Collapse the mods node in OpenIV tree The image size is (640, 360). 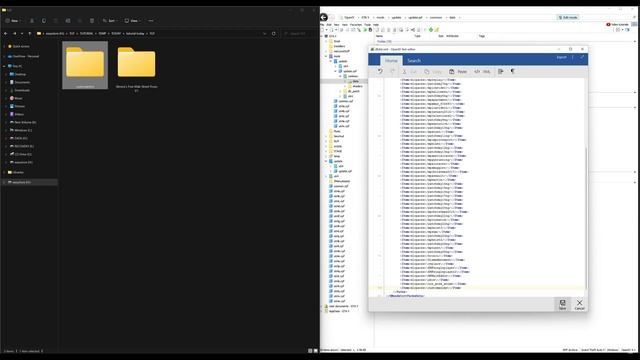click(x=326, y=56)
